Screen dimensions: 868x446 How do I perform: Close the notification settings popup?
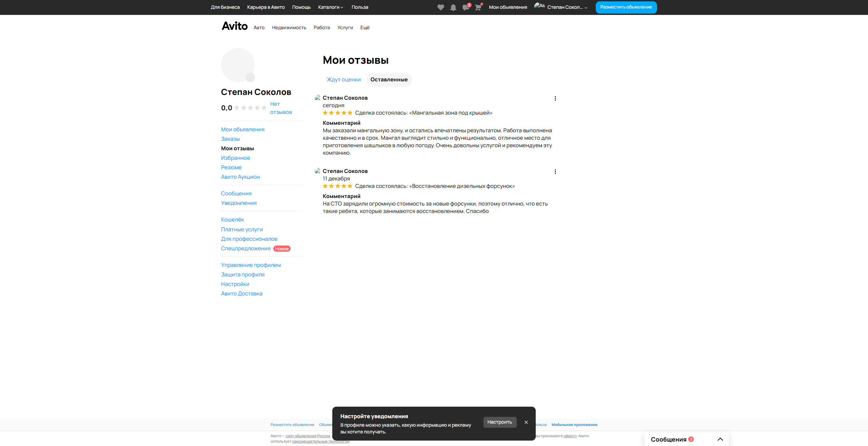pyautogui.click(x=526, y=422)
